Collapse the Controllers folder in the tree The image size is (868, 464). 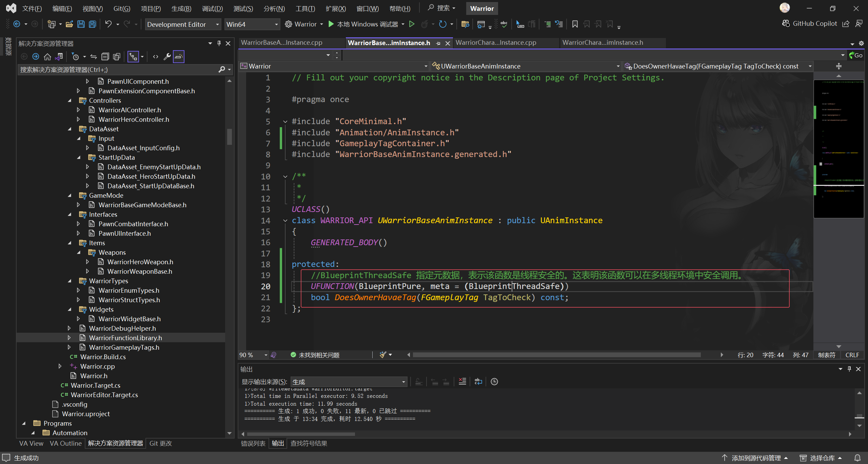point(70,100)
